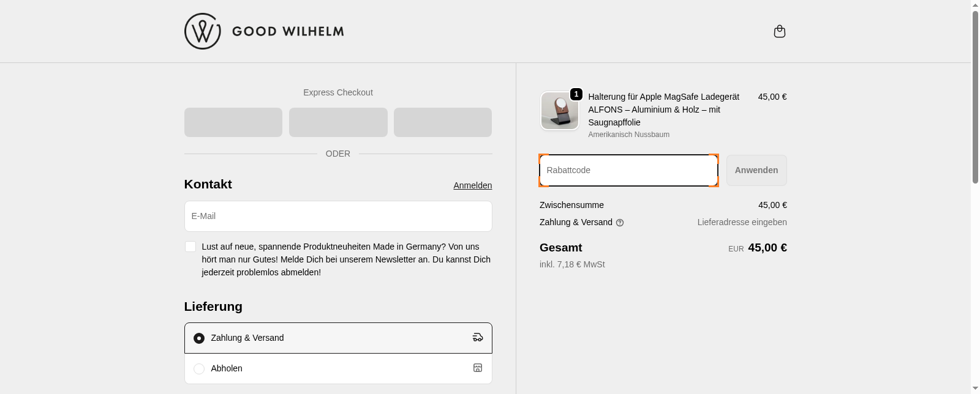Choose the Abholen pickup radio button

[x=199, y=369]
